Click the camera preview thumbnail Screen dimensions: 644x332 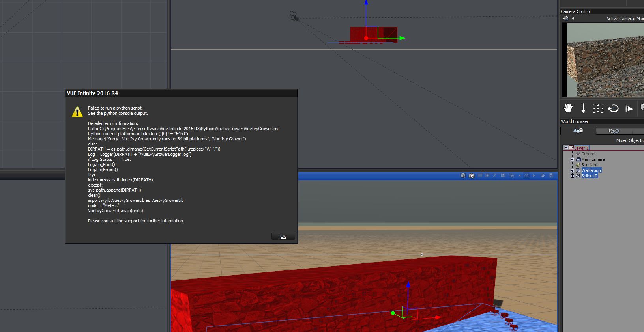tap(603, 60)
